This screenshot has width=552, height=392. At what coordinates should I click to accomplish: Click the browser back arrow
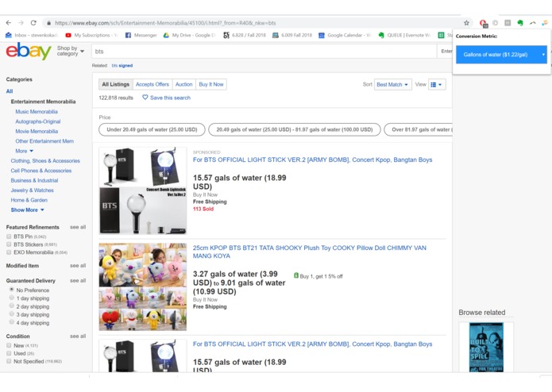click(9, 23)
